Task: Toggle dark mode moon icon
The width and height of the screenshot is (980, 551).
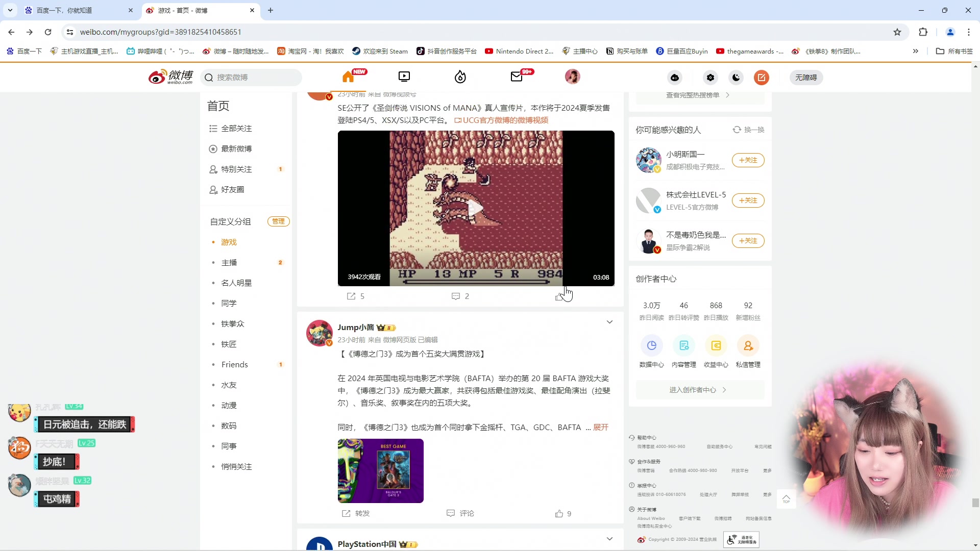Action: 736,78
